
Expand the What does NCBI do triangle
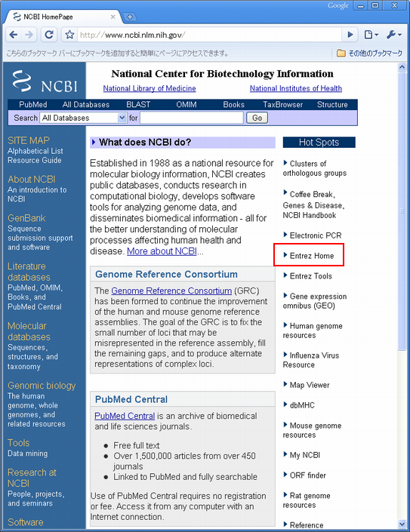point(94,142)
